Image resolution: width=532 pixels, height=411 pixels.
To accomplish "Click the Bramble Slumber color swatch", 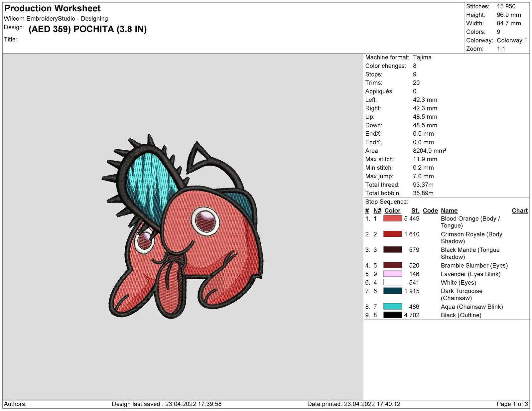I will (392, 265).
